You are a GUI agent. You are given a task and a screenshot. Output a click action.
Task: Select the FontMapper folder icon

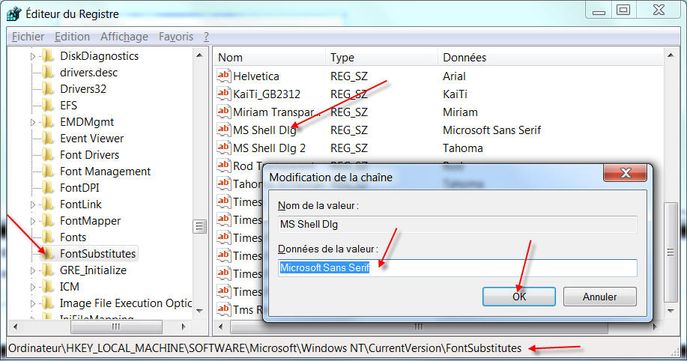pyautogui.click(x=48, y=221)
